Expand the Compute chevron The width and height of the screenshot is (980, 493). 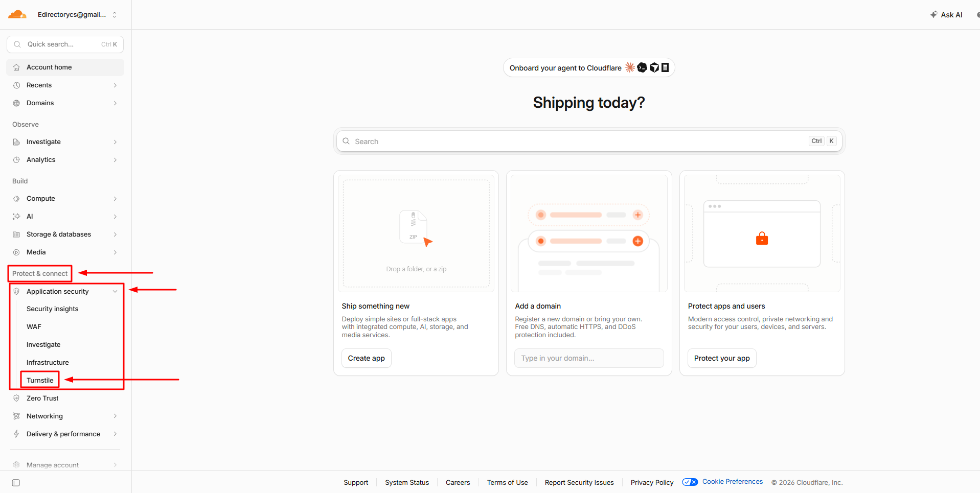[x=115, y=199]
